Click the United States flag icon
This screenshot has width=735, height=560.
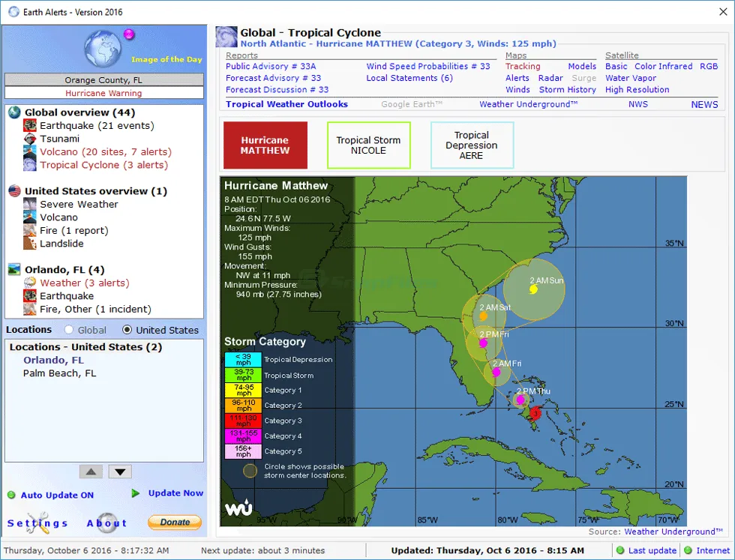coord(14,191)
